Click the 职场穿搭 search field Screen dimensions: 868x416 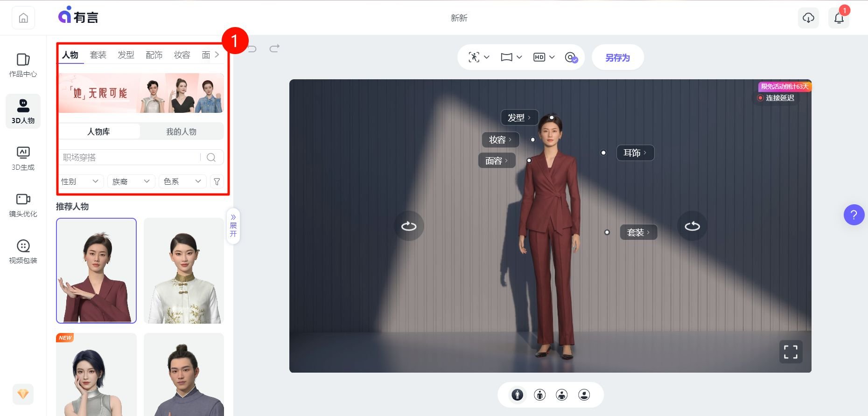coord(131,158)
